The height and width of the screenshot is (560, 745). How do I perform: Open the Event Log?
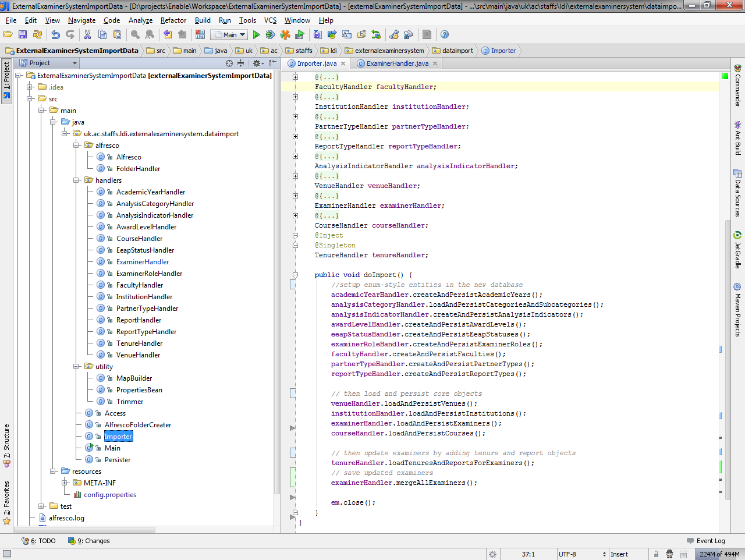pos(705,540)
